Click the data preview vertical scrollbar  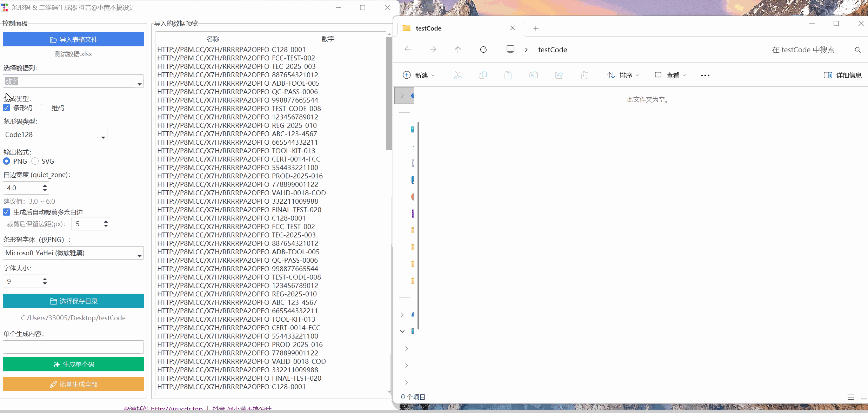click(x=389, y=94)
